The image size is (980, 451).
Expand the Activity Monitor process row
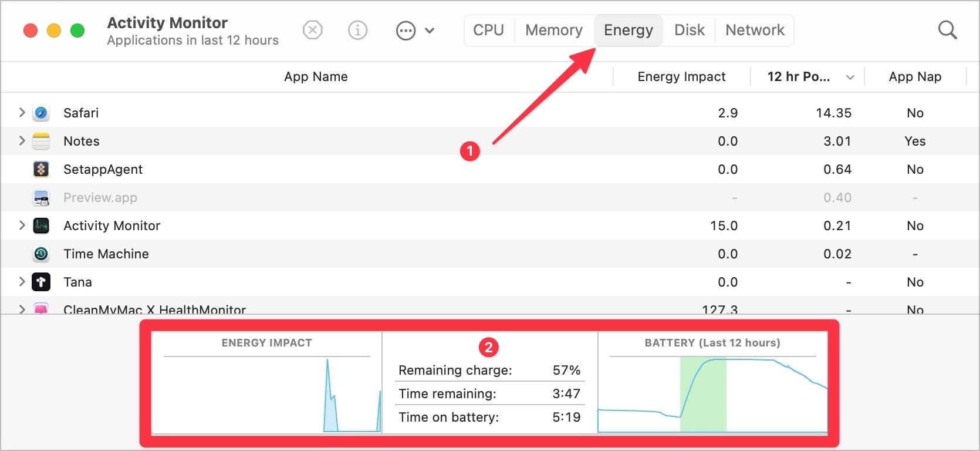(x=22, y=225)
